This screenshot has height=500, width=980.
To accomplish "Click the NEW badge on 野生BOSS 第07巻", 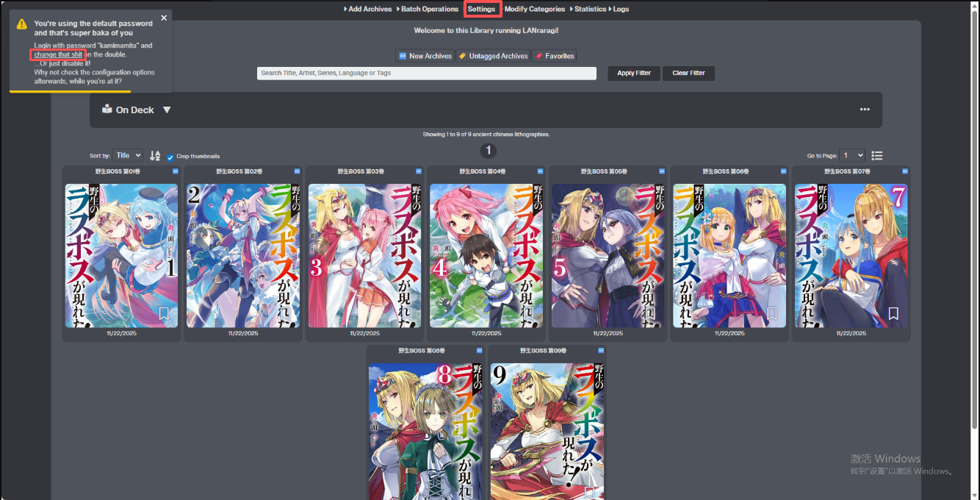I will (x=905, y=171).
